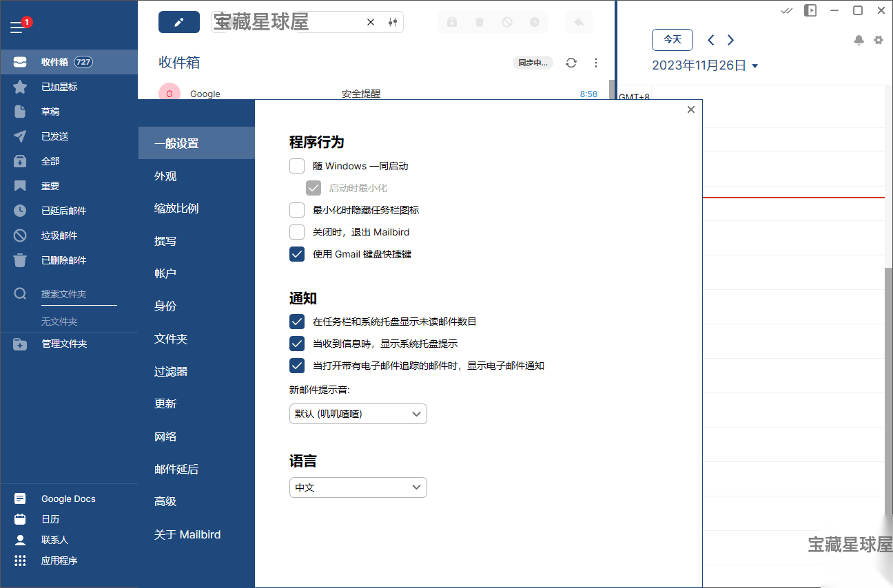Open the 新邮件提示音 sound dropdown

tap(358, 414)
